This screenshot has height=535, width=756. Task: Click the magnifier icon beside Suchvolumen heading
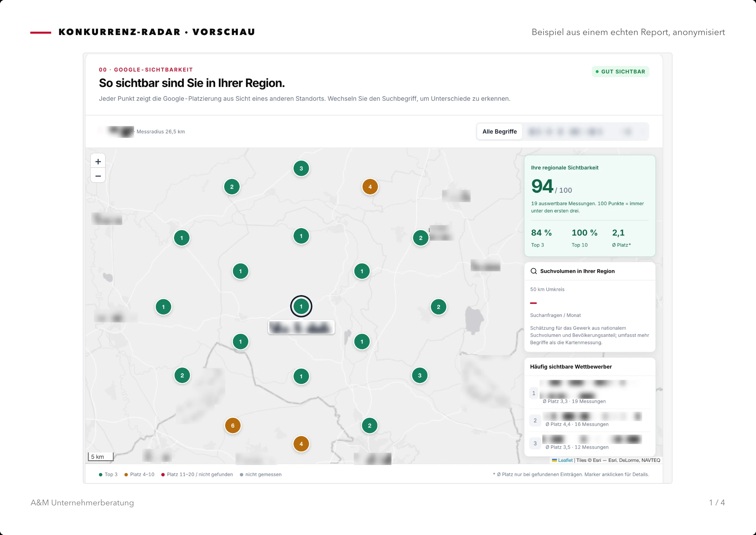[x=534, y=271]
